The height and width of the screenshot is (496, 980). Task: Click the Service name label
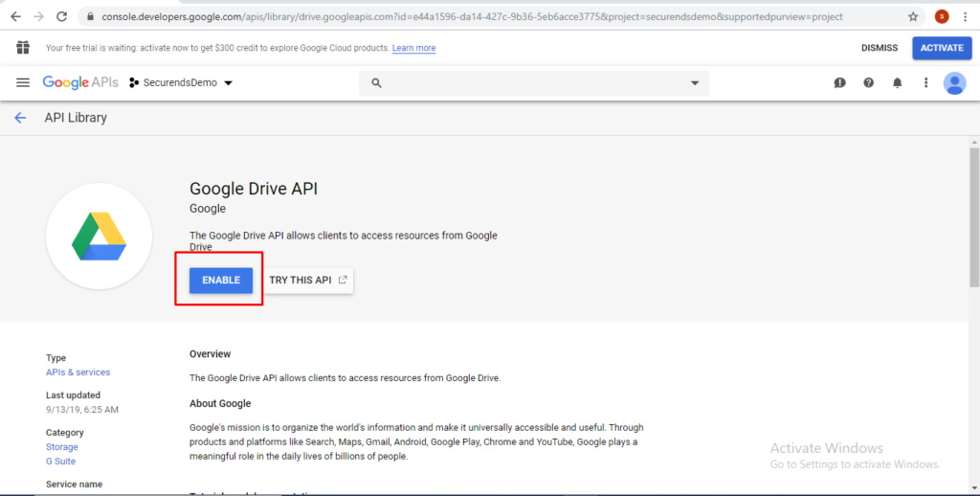click(74, 485)
